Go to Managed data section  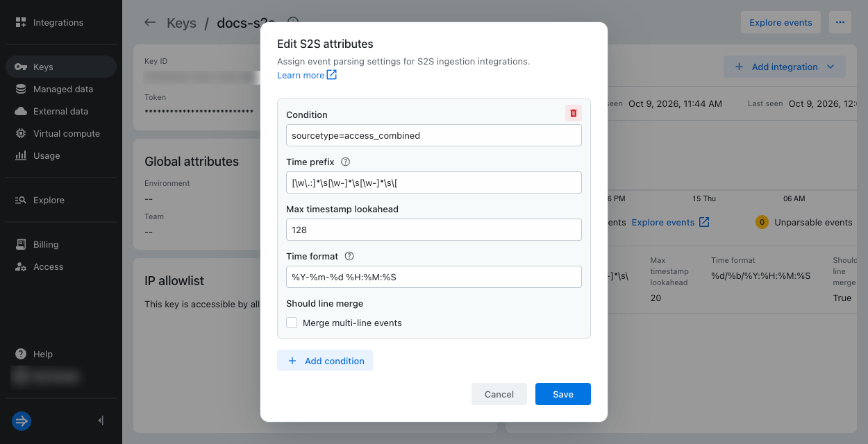[61, 89]
